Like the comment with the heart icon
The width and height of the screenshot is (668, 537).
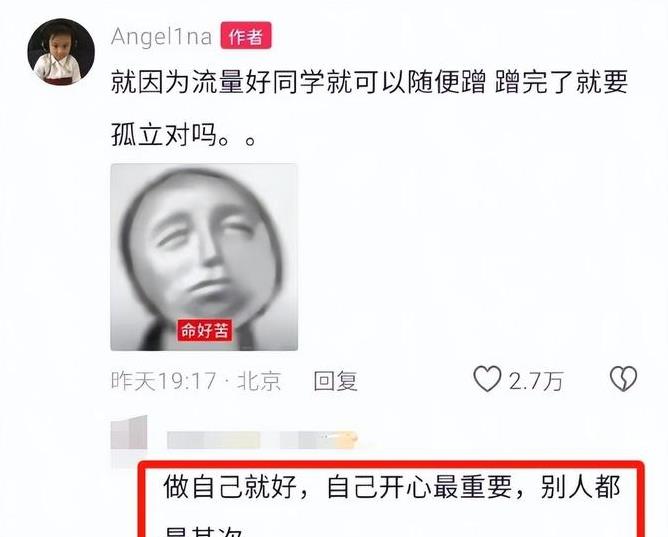click(x=487, y=379)
